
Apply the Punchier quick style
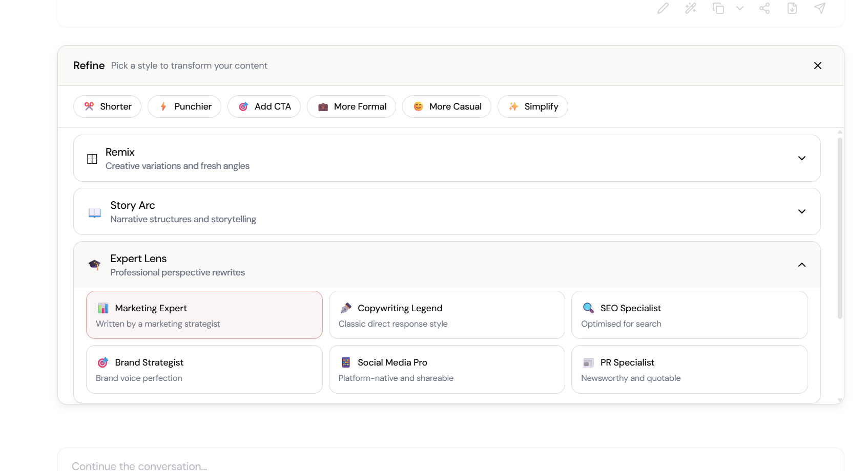(x=184, y=106)
